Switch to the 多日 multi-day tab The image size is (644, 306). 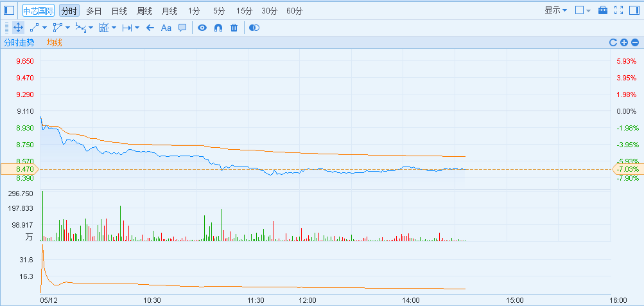click(x=94, y=11)
